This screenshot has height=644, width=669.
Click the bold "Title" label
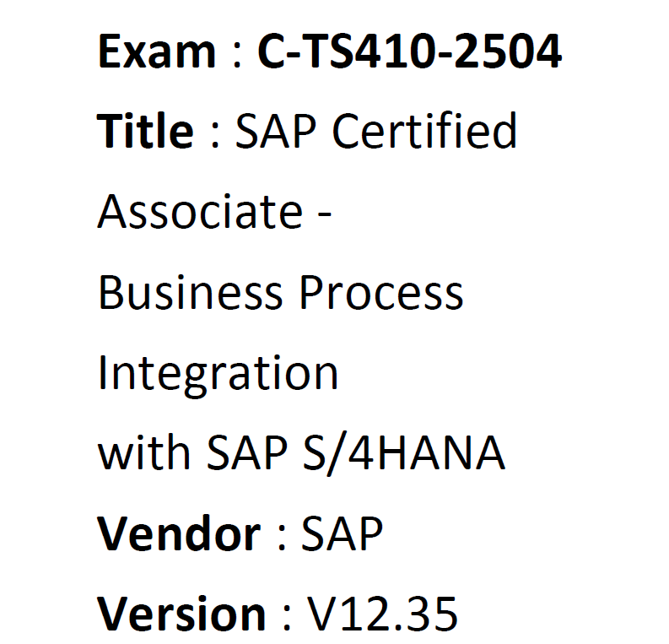(x=145, y=132)
